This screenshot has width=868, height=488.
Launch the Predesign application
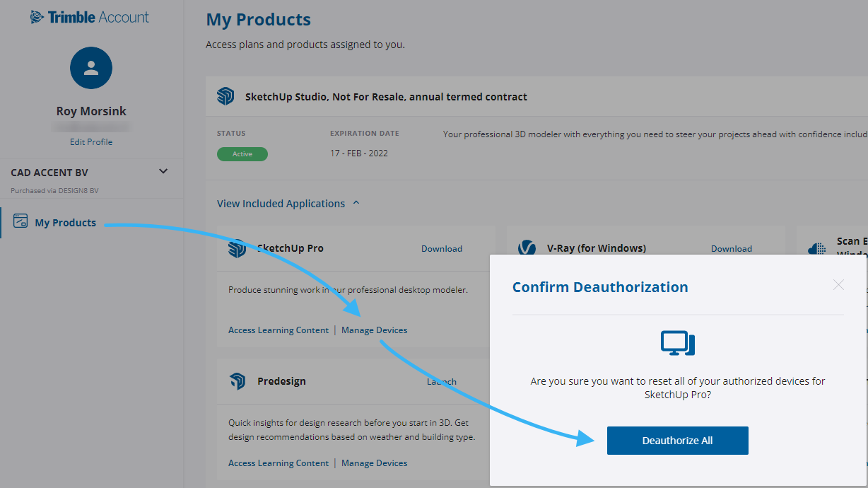click(x=442, y=382)
